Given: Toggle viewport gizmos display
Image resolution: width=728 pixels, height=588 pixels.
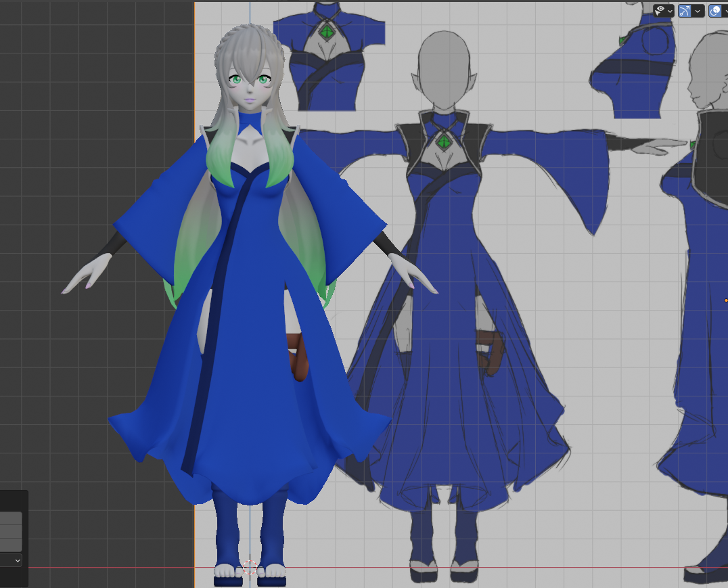Looking at the screenshot, I should pyautogui.click(x=684, y=11).
